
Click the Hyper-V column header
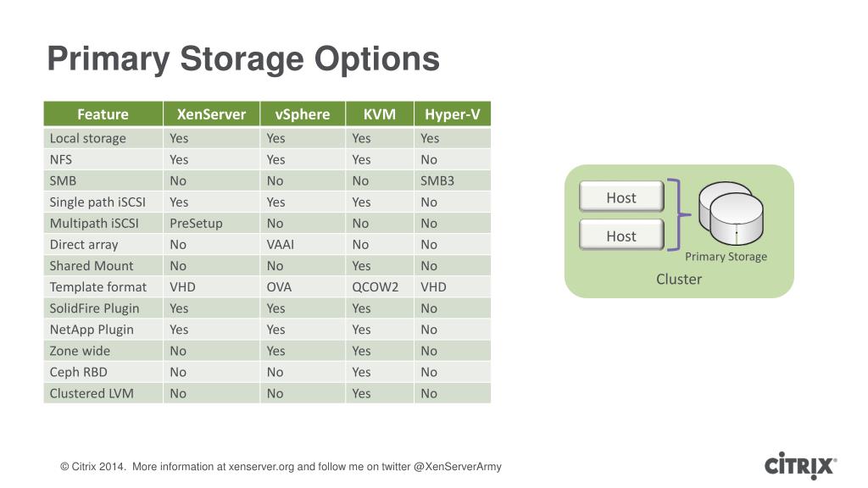[x=453, y=114]
